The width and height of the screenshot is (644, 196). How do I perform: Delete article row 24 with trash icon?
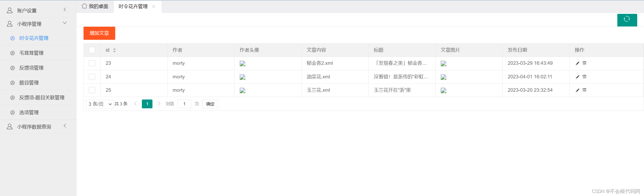point(584,77)
